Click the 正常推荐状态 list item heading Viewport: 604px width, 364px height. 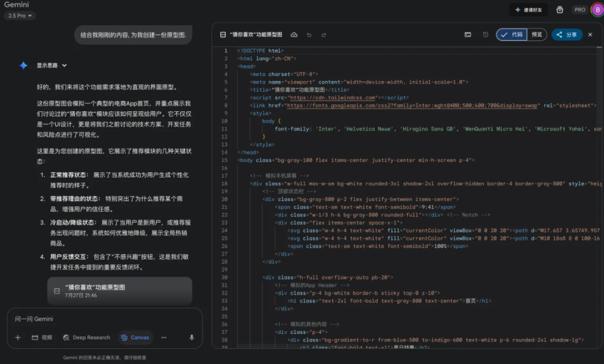tap(69, 175)
